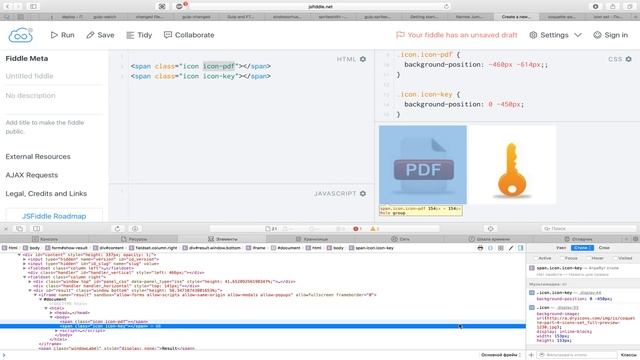Image resolution: width=640 pixels, height=360 pixels.
Task: Click the PDF icon in the result
Action: [x=423, y=165]
